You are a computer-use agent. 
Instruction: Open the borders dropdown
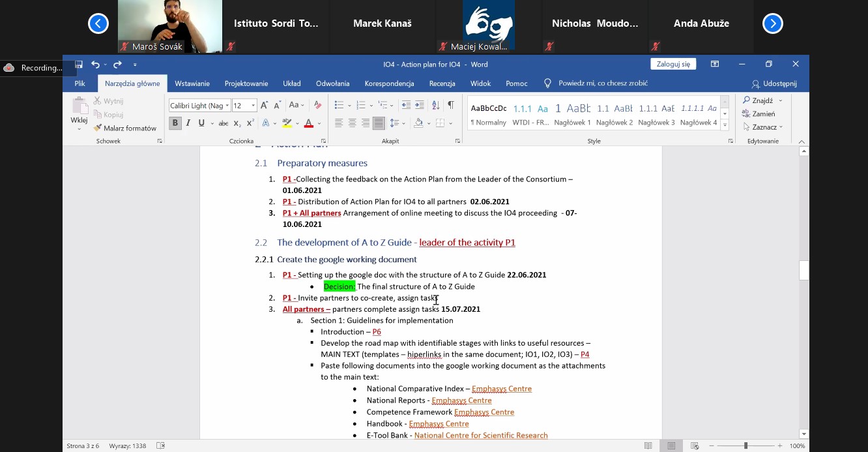click(450, 123)
